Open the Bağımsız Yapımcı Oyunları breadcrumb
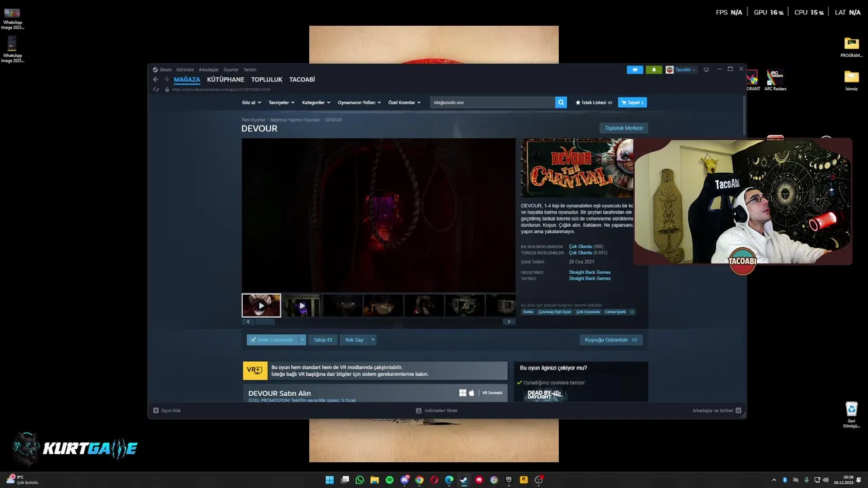Screen dimensions: 868x488 click(295, 120)
